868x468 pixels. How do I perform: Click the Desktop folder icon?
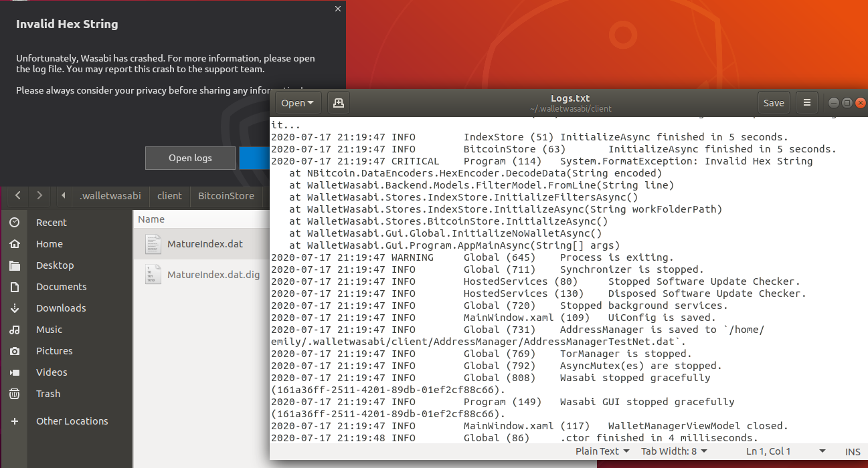coord(15,265)
